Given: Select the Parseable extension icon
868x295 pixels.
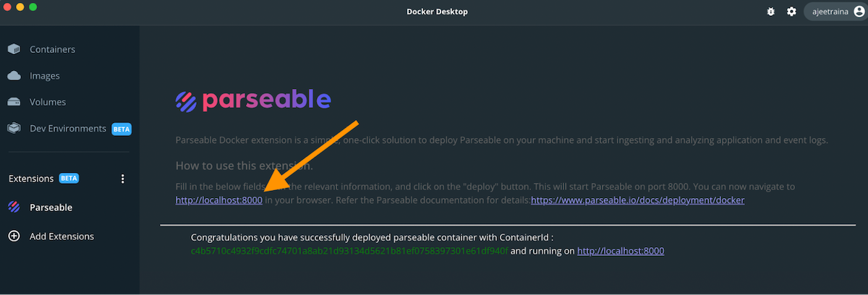Looking at the screenshot, I should point(14,208).
